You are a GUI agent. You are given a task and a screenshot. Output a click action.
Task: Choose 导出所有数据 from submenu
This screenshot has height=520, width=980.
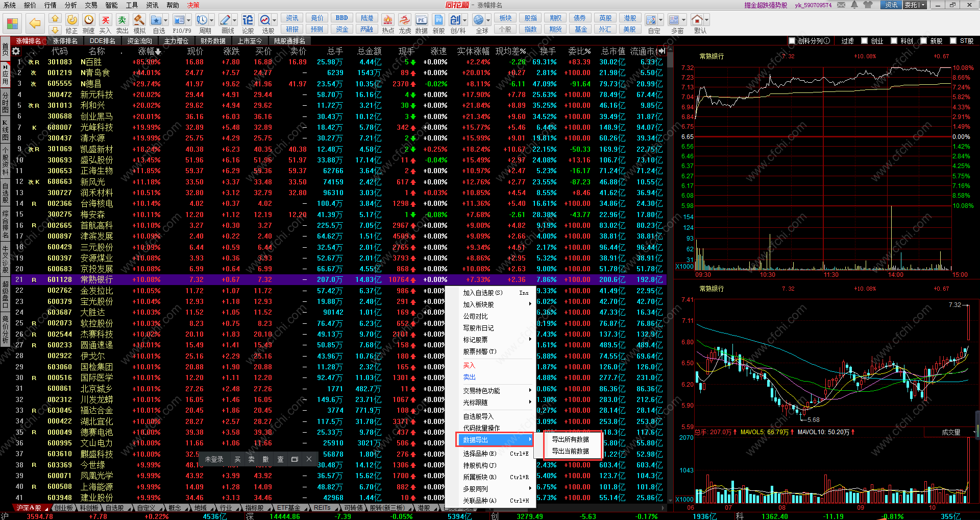(570, 439)
